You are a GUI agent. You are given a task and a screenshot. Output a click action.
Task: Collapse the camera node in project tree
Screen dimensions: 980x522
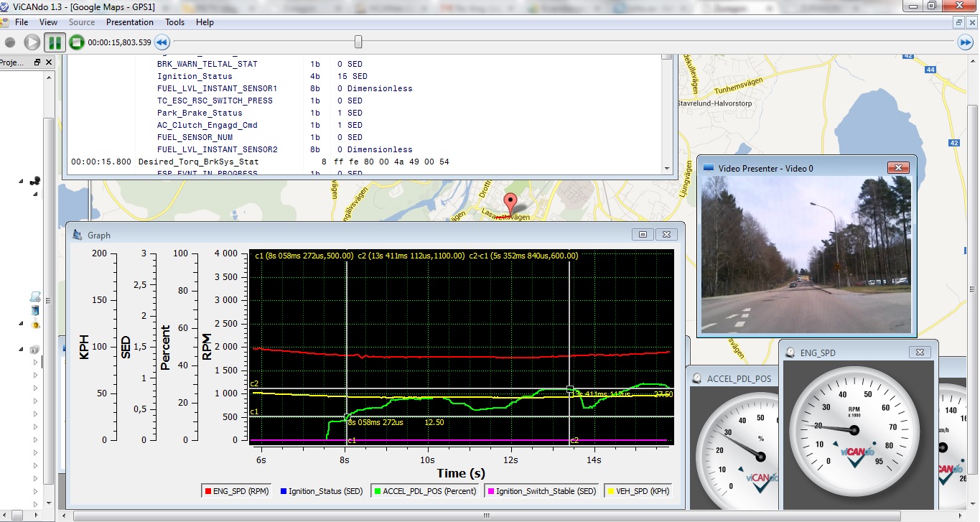coord(22,182)
